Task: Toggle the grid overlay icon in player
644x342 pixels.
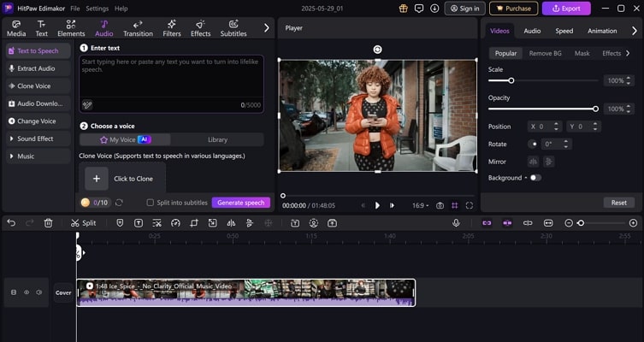Action: click(x=455, y=205)
